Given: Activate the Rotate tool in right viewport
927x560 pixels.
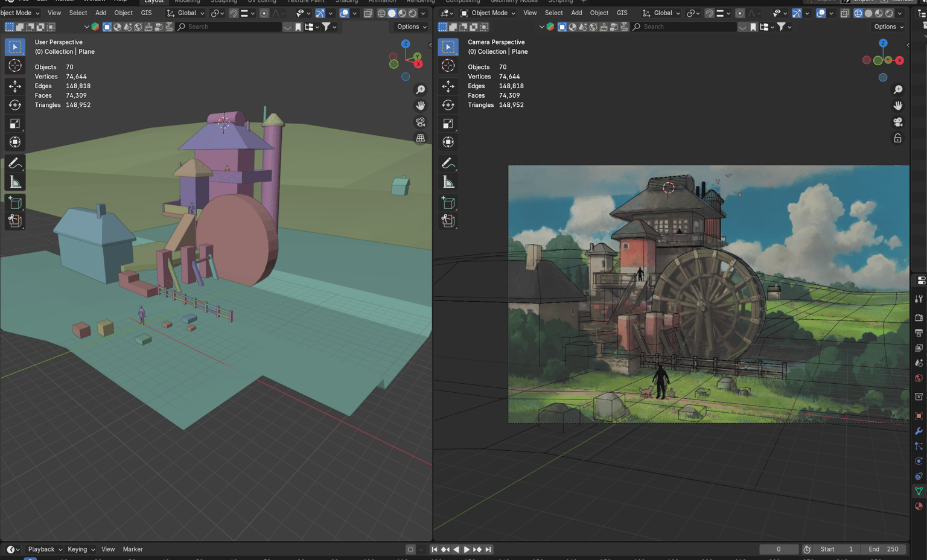Looking at the screenshot, I should (448, 105).
